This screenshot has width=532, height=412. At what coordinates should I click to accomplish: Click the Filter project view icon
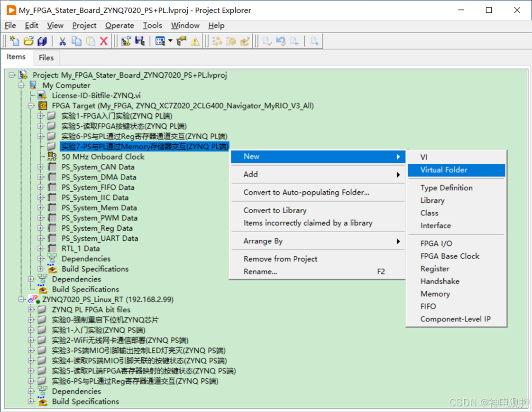tap(160, 41)
